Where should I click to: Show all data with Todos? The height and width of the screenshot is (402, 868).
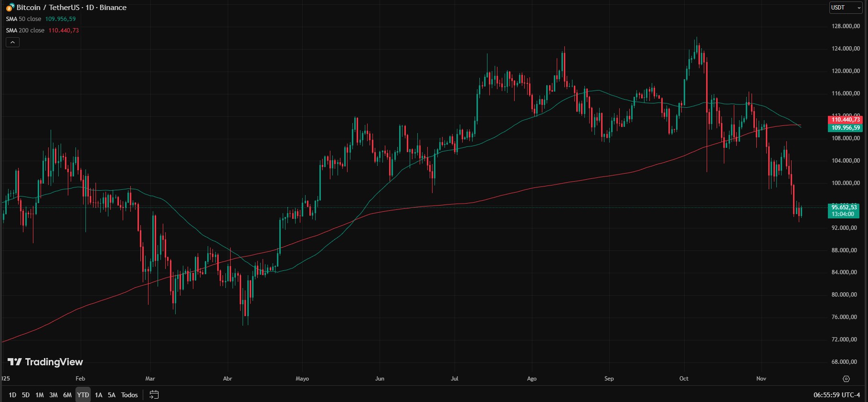pos(129,395)
